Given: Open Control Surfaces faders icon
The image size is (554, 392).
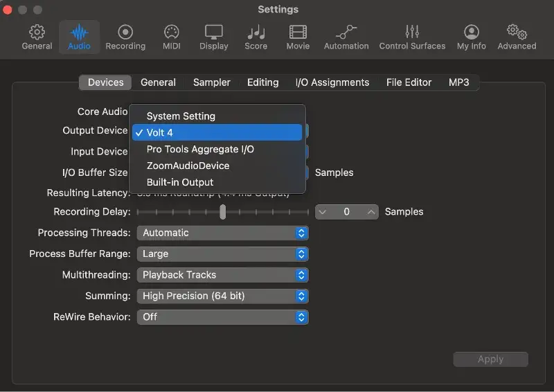Looking at the screenshot, I should pos(412,33).
